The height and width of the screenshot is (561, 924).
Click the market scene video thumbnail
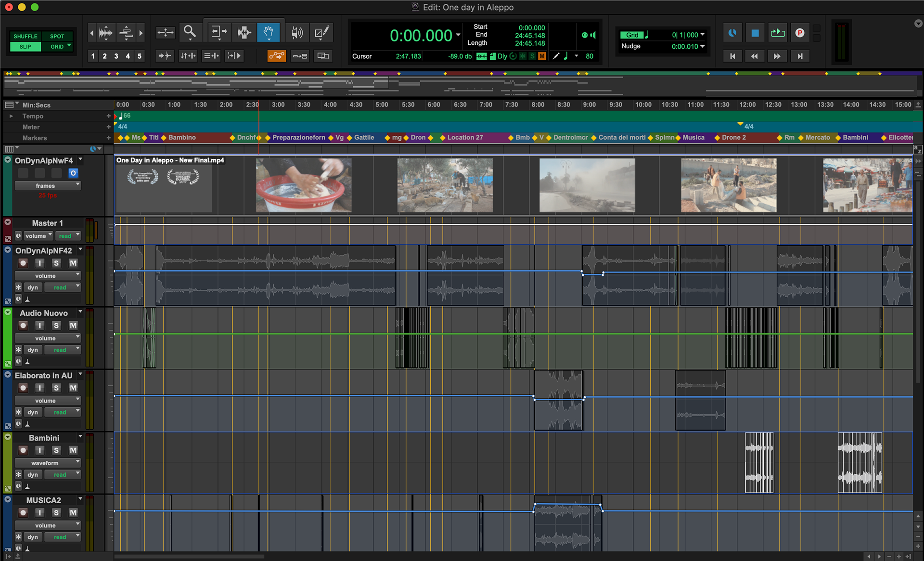click(x=867, y=185)
